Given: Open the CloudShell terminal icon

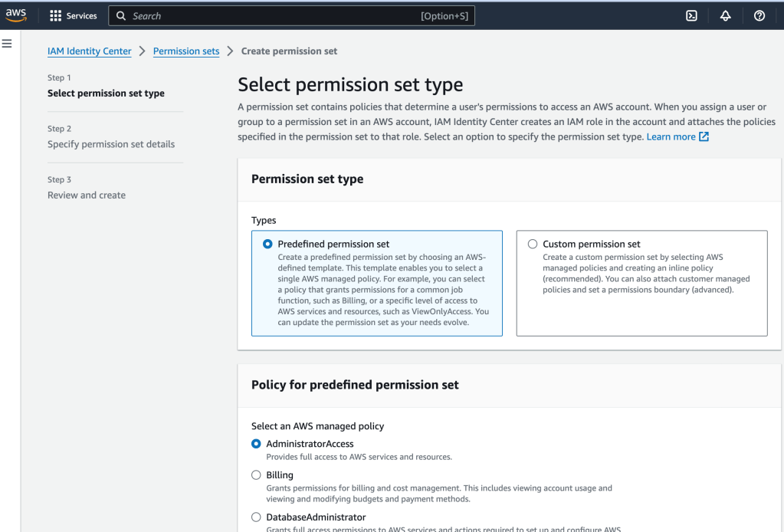Looking at the screenshot, I should [x=691, y=16].
